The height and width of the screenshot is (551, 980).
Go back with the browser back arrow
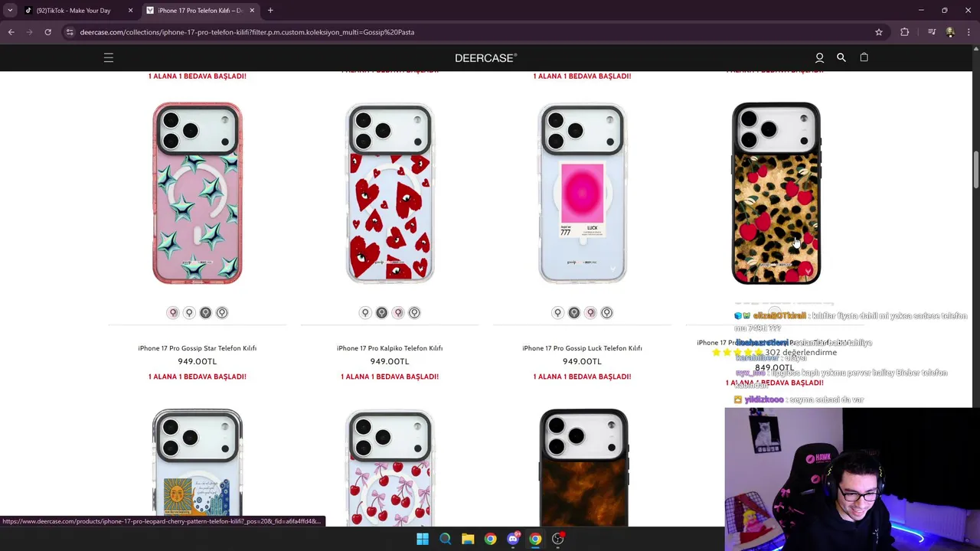tap(11, 32)
